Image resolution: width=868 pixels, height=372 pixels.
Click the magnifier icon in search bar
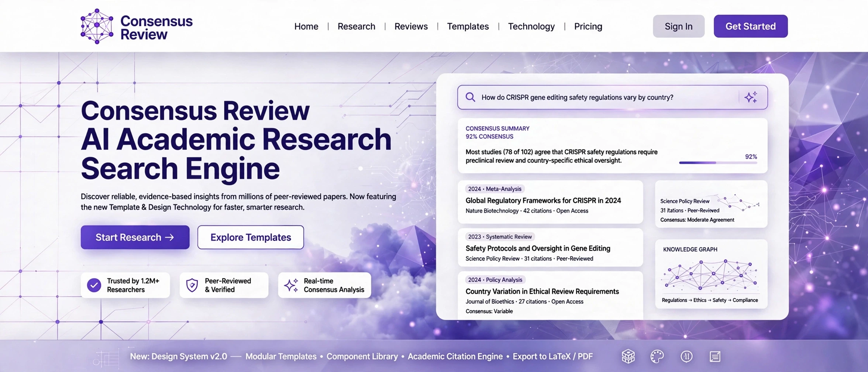[x=470, y=97]
